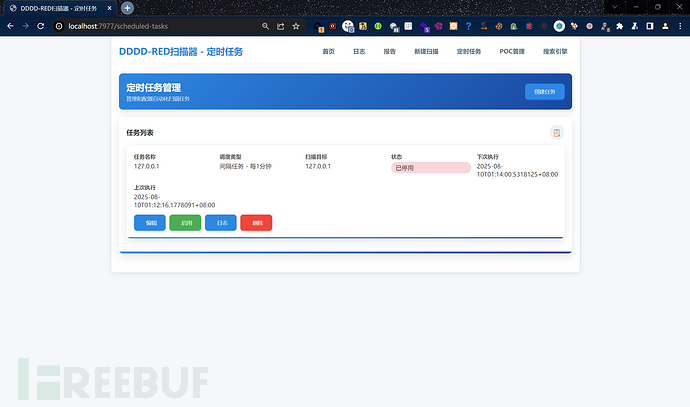This screenshot has width=690, height=407.
Task: Go to 首页 in the navigation bar
Action: coord(329,51)
